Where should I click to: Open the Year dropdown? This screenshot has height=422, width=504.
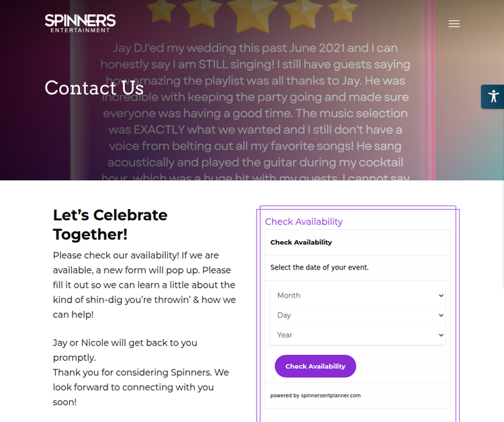click(358, 335)
